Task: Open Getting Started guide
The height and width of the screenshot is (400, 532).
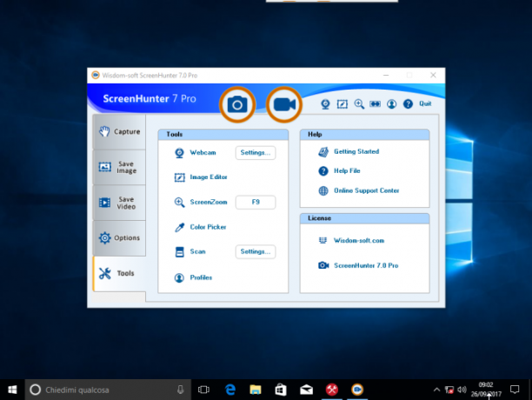Action: 356,151
